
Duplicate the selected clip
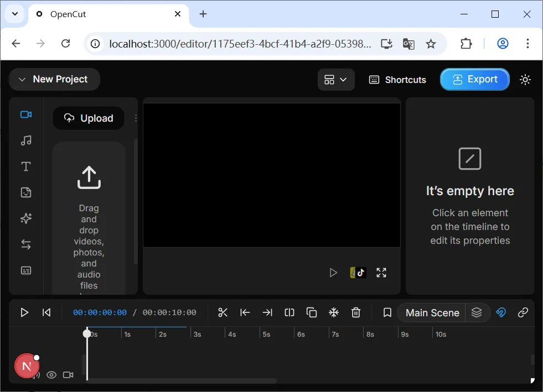[x=311, y=312]
